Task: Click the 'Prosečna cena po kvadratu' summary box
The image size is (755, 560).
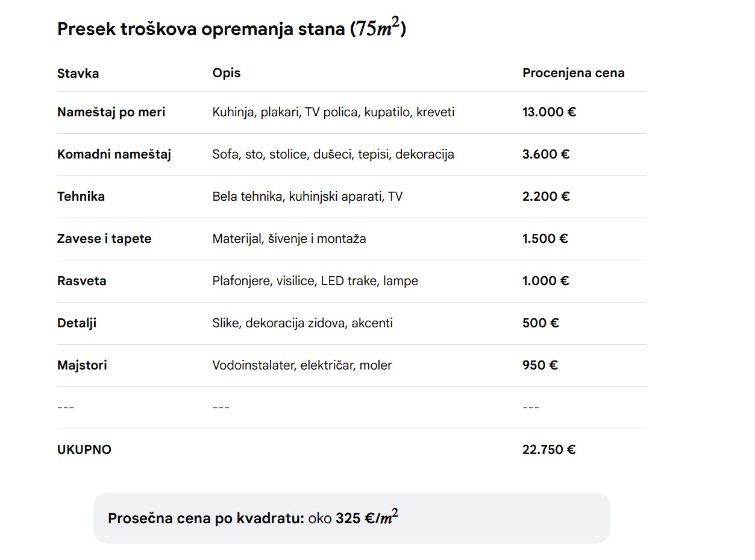Action: tap(351, 518)
